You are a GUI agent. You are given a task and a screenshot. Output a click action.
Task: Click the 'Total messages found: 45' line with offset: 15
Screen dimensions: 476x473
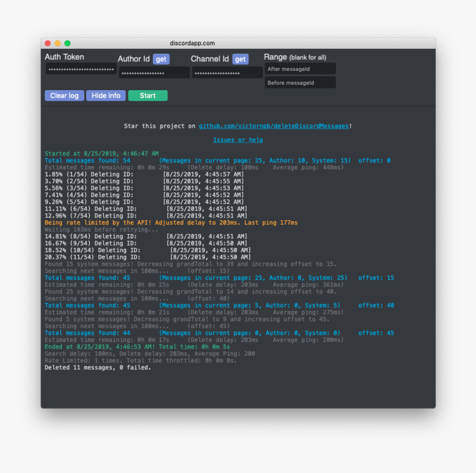[x=219, y=278]
